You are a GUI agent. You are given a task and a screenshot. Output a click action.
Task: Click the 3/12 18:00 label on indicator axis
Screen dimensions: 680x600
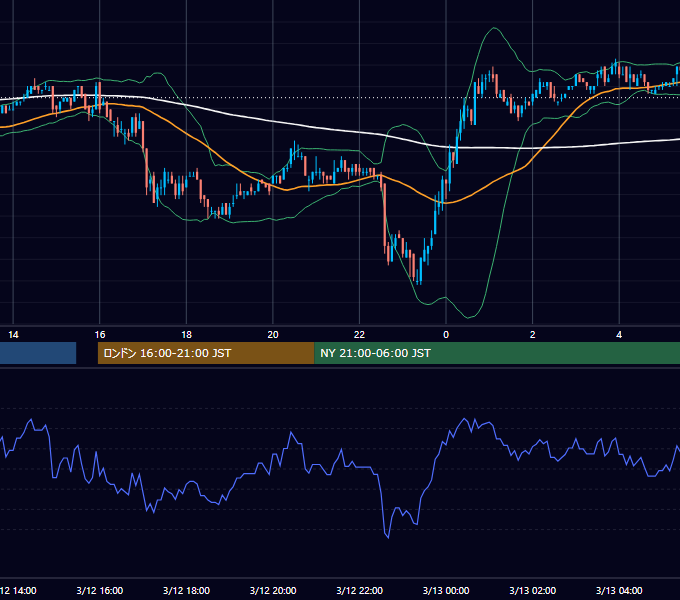tap(186, 590)
